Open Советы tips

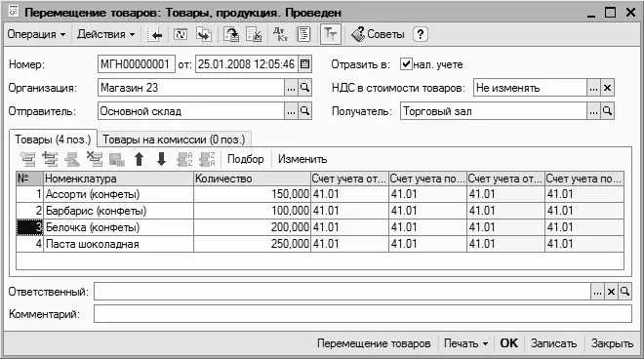click(378, 34)
